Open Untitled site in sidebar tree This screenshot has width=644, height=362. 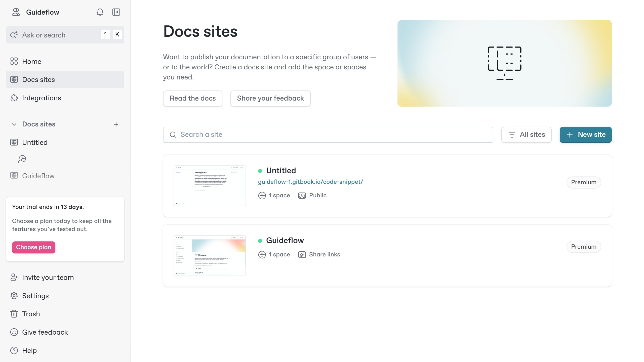click(x=65, y=142)
